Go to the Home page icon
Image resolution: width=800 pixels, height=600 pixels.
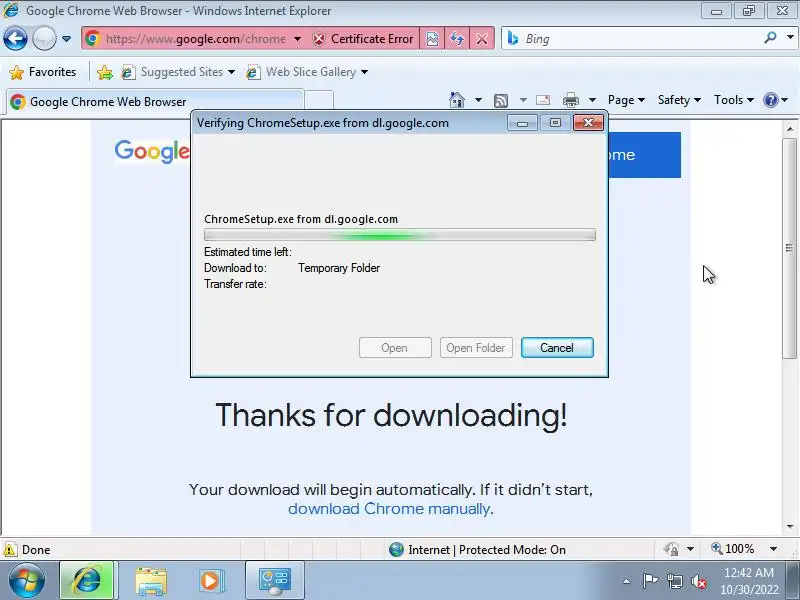457,99
